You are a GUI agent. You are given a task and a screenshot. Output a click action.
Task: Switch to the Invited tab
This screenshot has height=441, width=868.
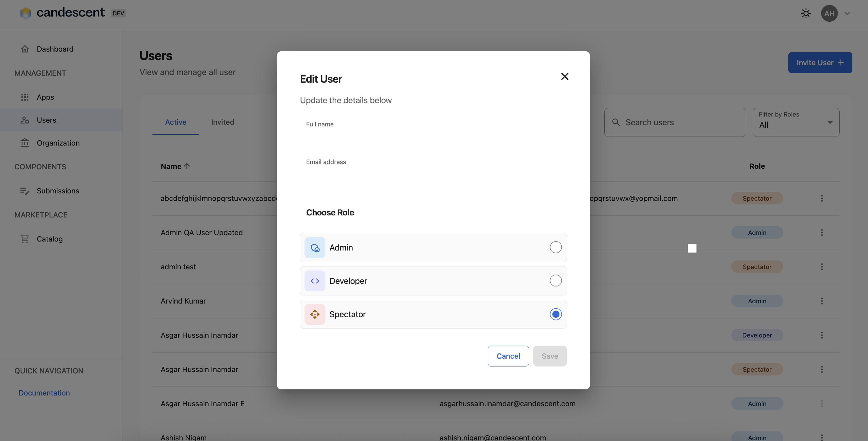[x=223, y=122]
